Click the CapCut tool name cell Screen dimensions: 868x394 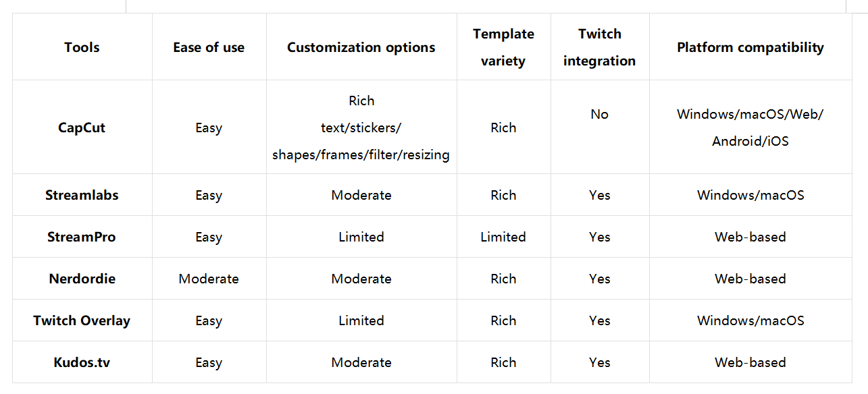pos(82,128)
